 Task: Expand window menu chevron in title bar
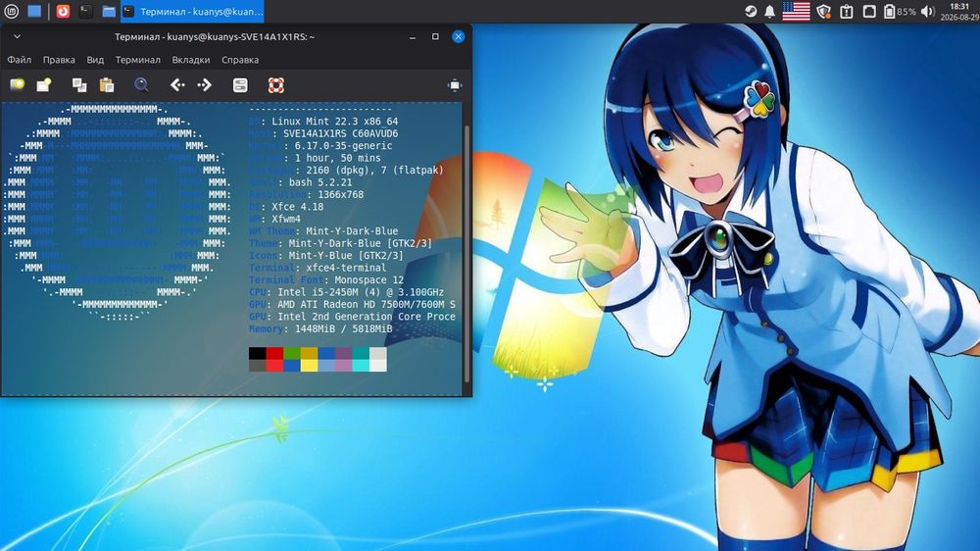click(17, 37)
